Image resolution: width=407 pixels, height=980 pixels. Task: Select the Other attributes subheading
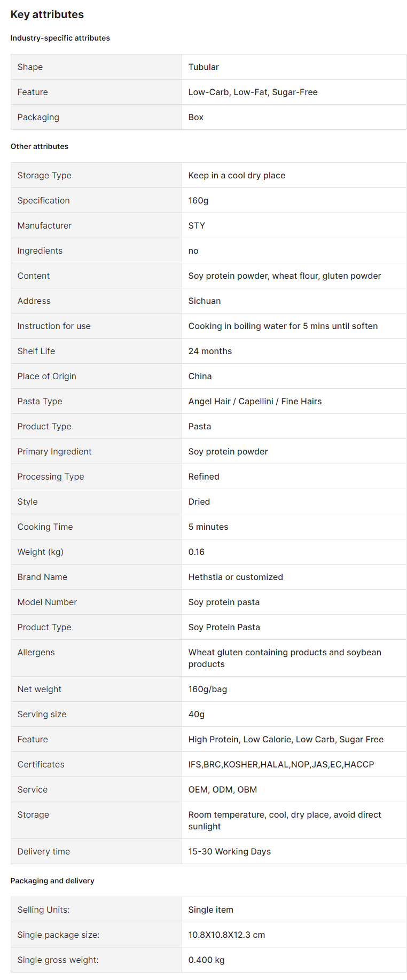(x=40, y=146)
